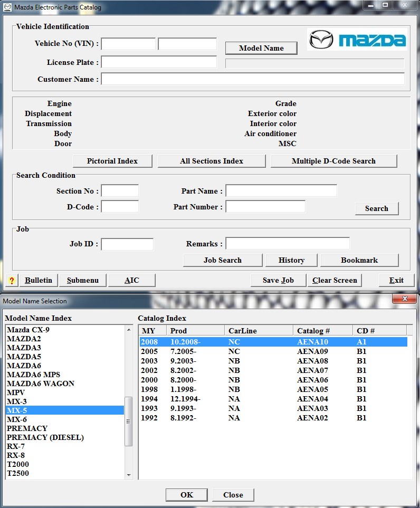The height and width of the screenshot is (508, 420).
Task: Click the Mazda logo image
Action: pyautogui.click(x=357, y=40)
